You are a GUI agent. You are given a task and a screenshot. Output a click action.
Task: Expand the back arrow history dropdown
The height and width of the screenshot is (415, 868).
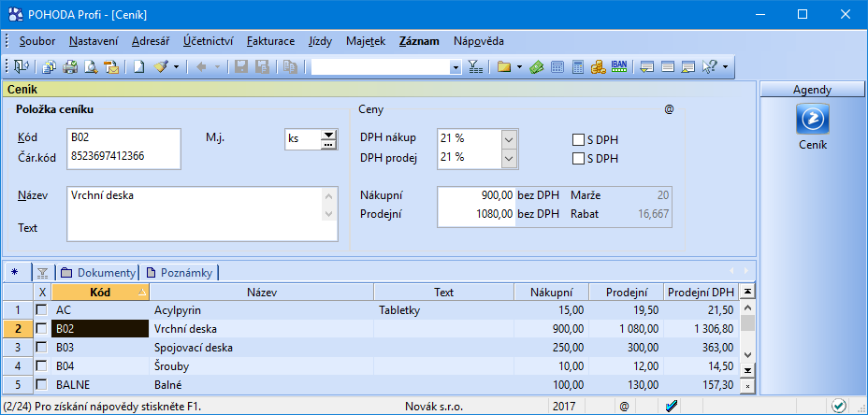(217, 67)
